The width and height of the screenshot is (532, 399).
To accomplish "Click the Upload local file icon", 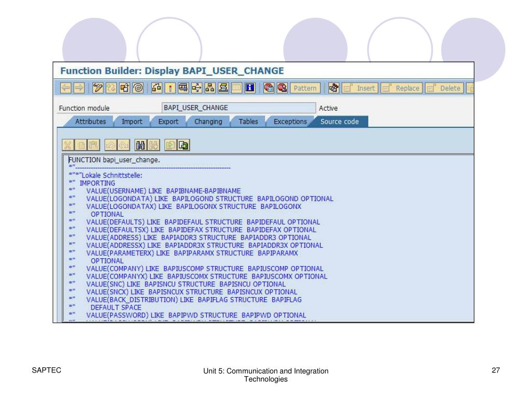I will coord(170,145).
